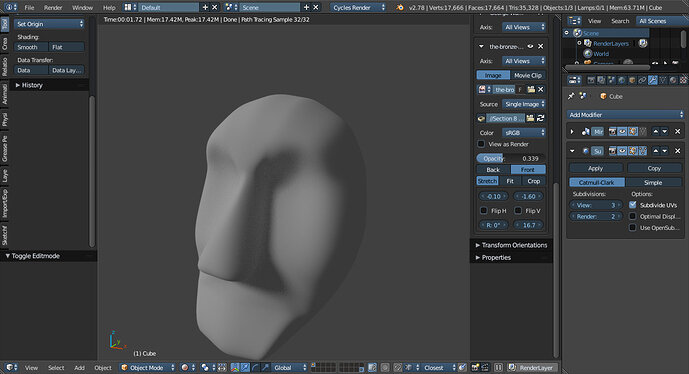Image resolution: width=689 pixels, height=374 pixels.
Task: Open the Set Origin dropdown
Action: pos(50,24)
